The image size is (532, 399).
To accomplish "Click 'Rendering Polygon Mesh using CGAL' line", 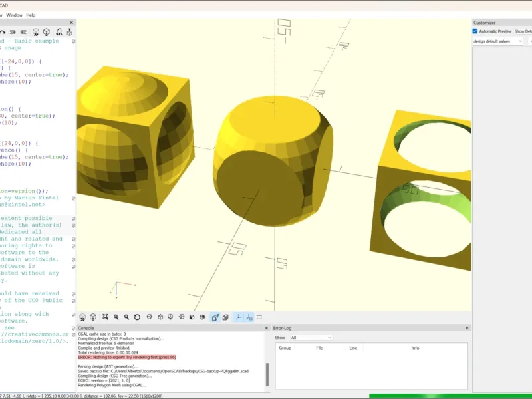I will [x=112, y=385].
